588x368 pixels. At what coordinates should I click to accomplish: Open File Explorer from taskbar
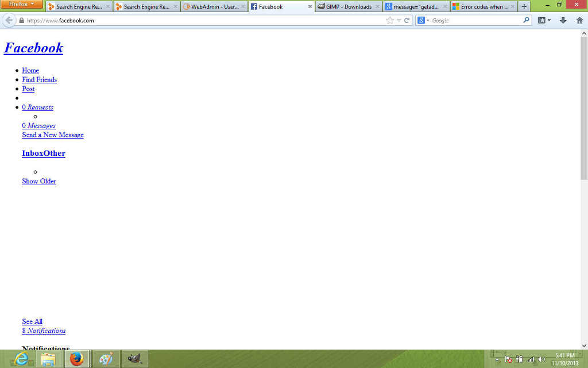(48, 359)
